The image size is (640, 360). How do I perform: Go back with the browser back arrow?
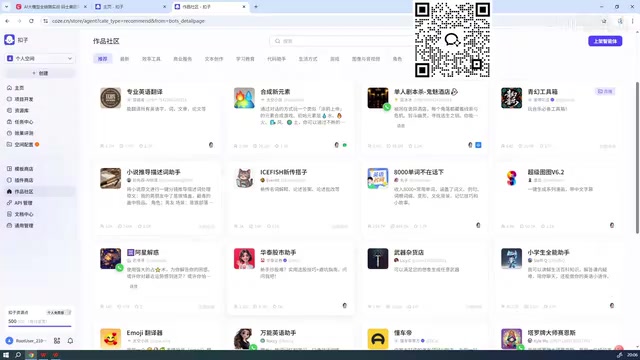coord(7,21)
